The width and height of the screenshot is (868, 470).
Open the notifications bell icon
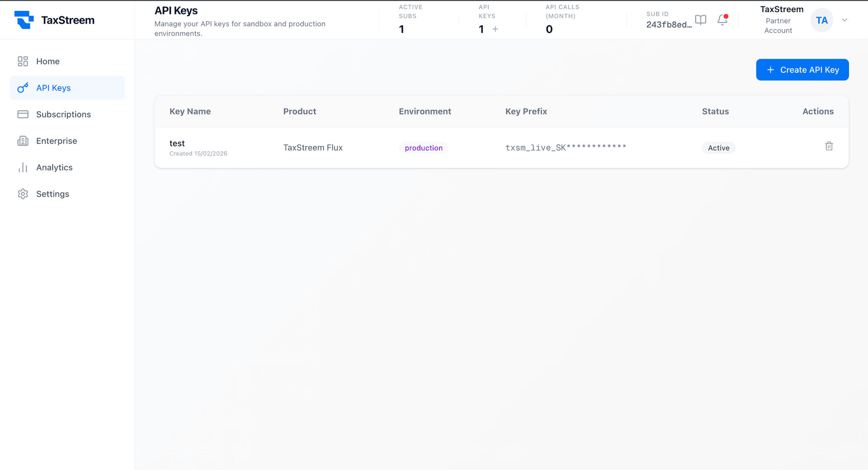(x=722, y=20)
